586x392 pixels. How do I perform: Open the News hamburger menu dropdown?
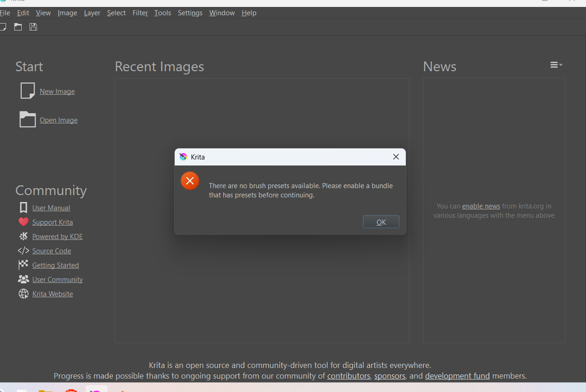click(556, 65)
